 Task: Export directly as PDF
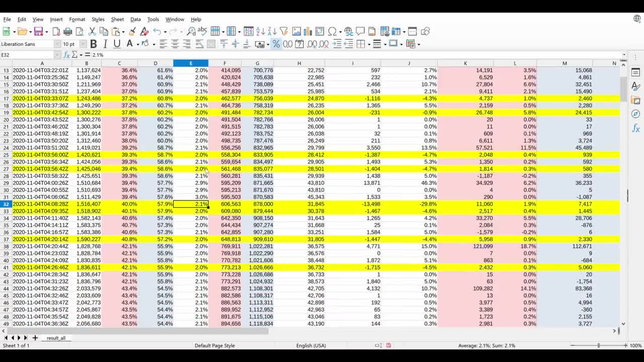pos(56,31)
